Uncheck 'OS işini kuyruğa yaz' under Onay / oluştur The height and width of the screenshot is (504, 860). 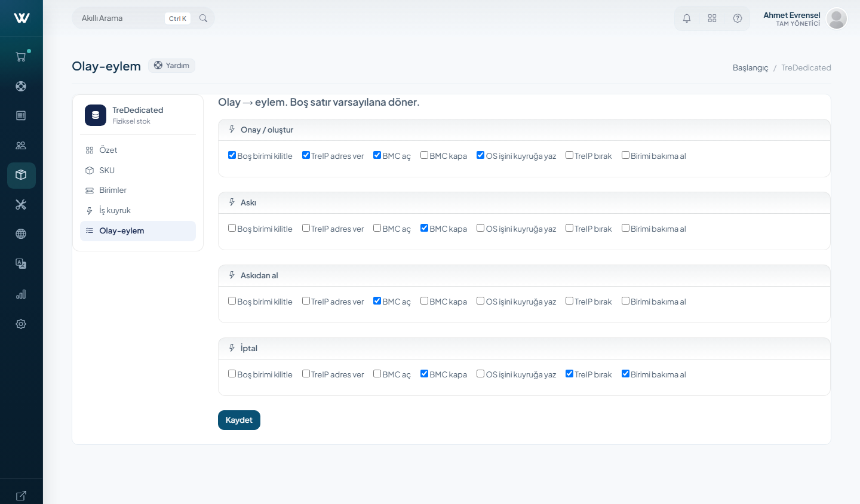pyautogui.click(x=480, y=155)
